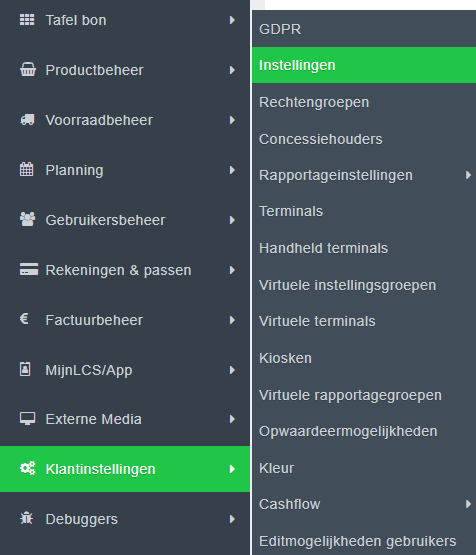The image size is (476, 555).
Task: Click the Klantinstellingen gears icon
Action: [x=28, y=469]
